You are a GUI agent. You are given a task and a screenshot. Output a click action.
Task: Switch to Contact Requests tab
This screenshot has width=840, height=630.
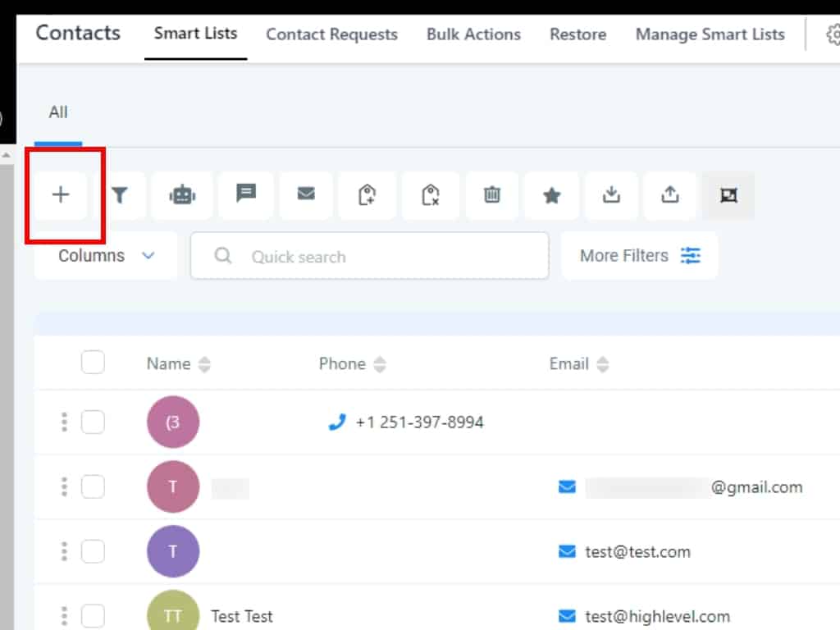point(331,34)
